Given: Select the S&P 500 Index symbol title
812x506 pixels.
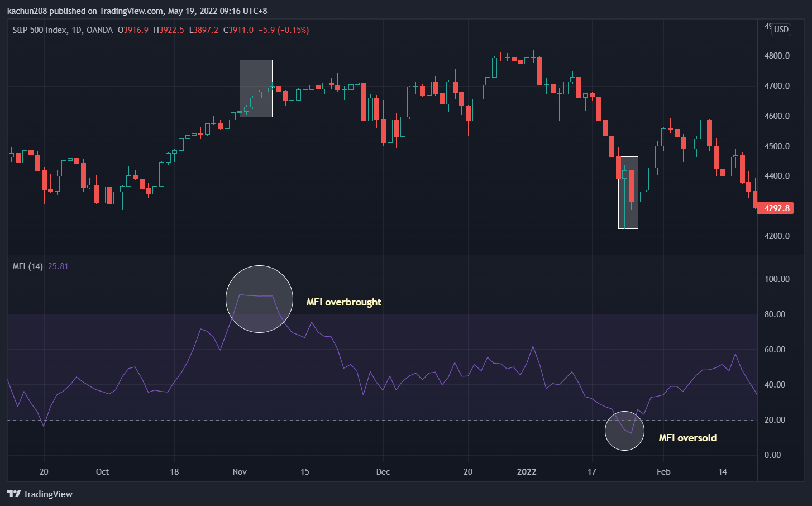Looking at the screenshot, I should pyautogui.click(x=40, y=30).
